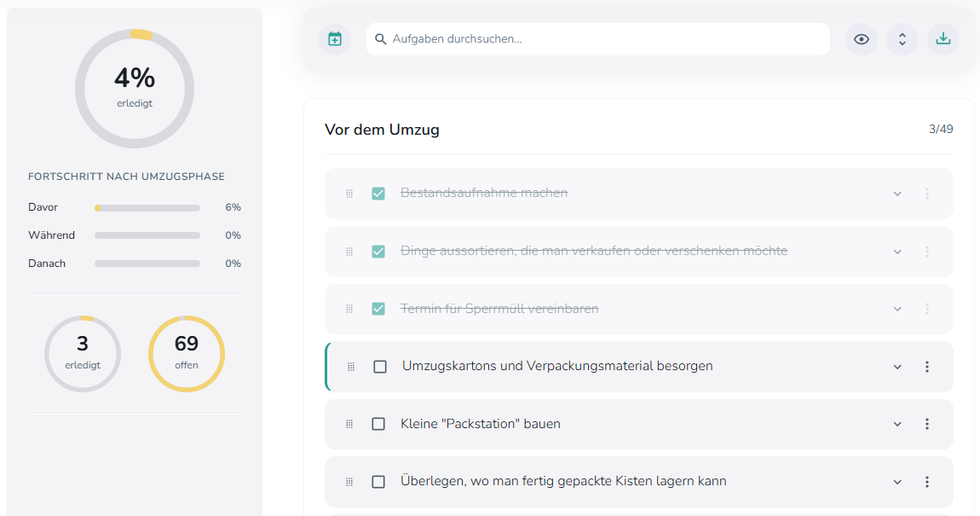The image size is (980, 516).
Task: Uncheck 'Dinge aussortieren' task checkbox
Action: 378,252
